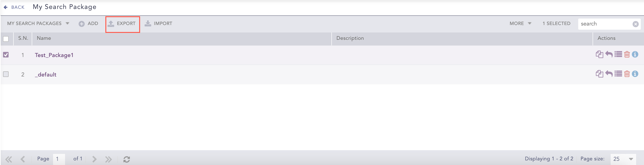Open the More dropdown menu
644x165 pixels.
(x=521, y=23)
